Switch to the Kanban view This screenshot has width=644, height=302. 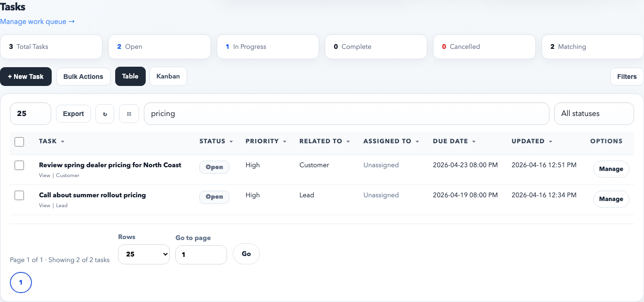tap(168, 76)
